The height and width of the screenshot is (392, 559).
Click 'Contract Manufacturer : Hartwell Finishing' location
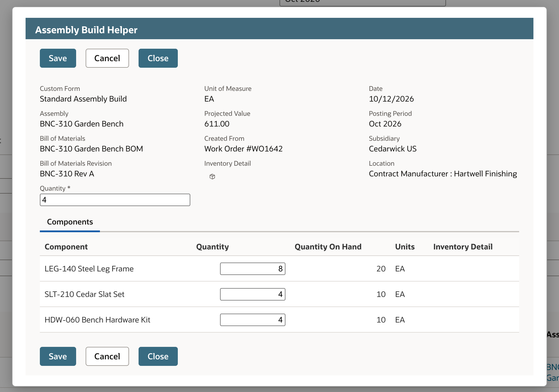[x=443, y=174]
